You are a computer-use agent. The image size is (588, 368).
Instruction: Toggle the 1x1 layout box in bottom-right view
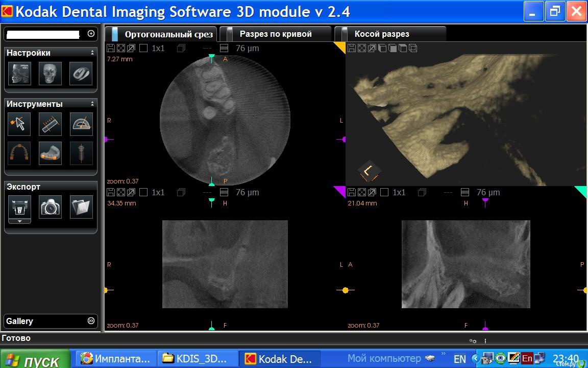coord(384,193)
